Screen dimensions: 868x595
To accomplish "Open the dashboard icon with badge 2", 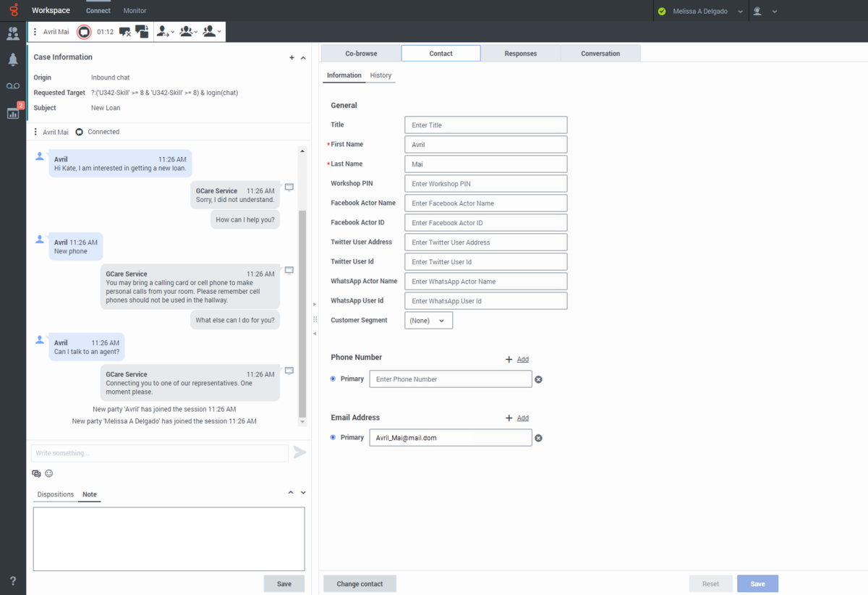I will coord(13,112).
